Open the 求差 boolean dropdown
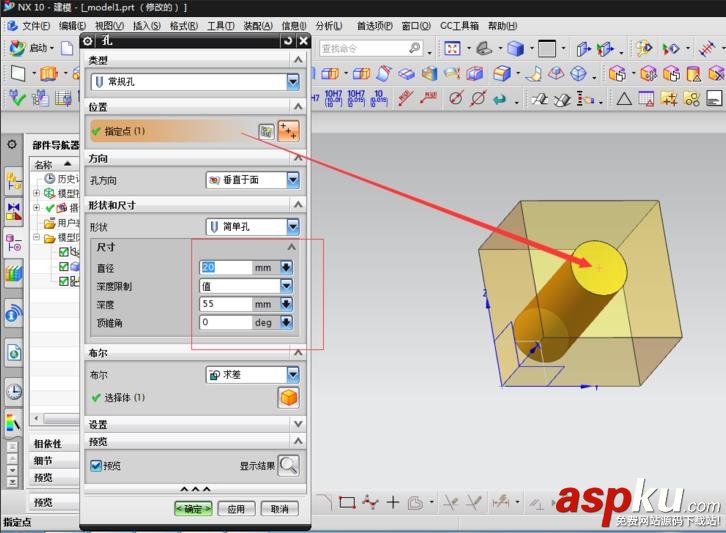This screenshot has height=533, width=726. pyautogui.click(x=293, y=374)
